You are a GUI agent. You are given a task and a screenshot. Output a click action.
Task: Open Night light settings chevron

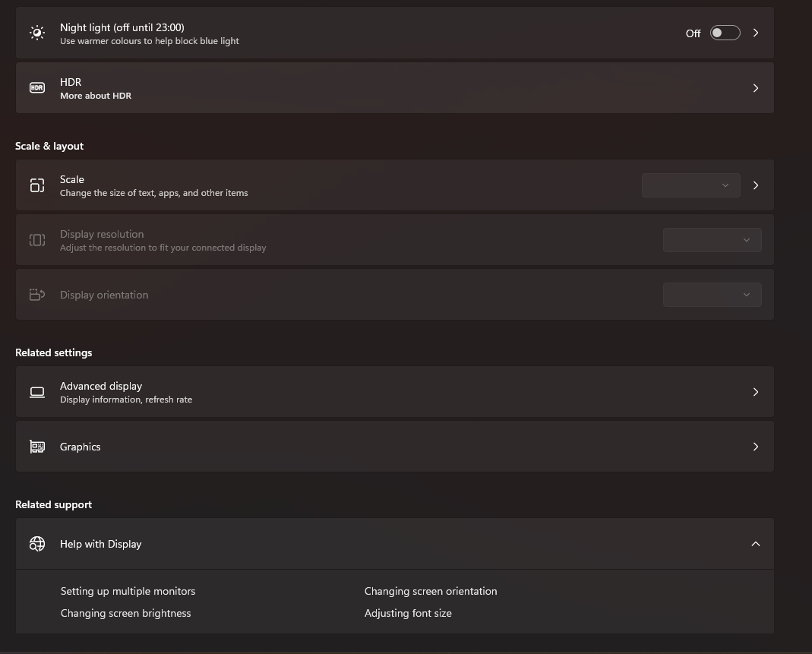(x=756, y=33)
